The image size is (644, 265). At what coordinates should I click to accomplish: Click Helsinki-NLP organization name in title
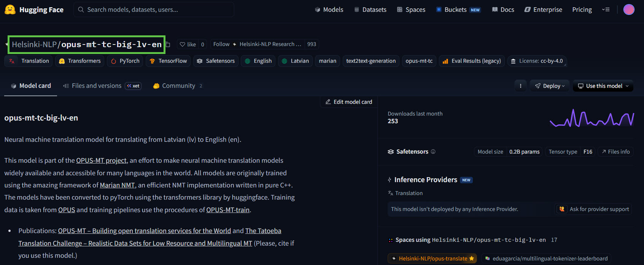(x=34, y=44)
